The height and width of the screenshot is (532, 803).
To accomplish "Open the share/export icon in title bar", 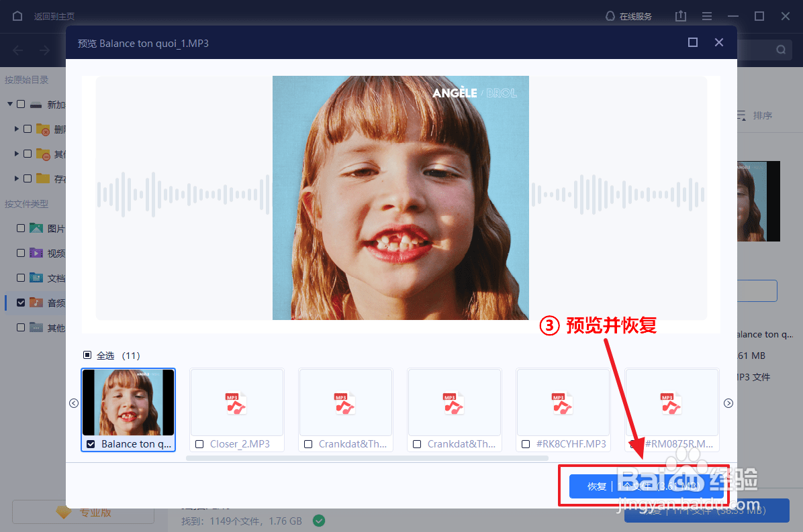I will (x=680, y=15).
